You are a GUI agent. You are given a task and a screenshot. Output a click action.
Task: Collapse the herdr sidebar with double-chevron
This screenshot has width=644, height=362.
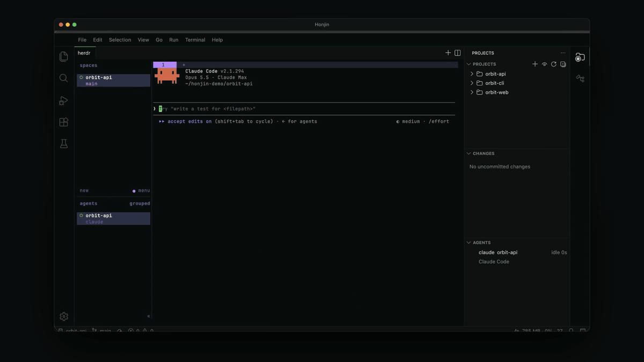149,316
